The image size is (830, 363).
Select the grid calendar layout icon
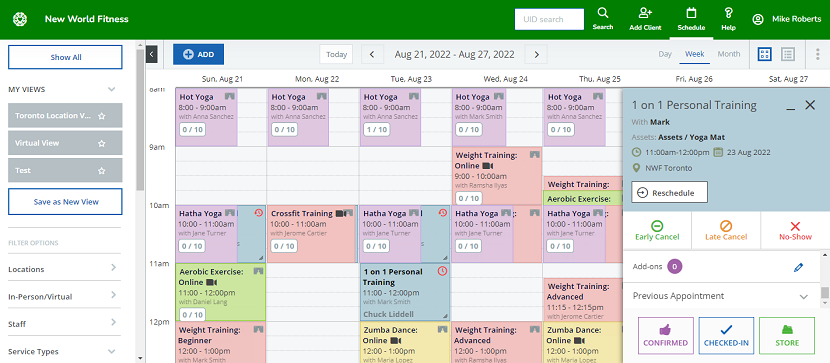click(x=764, y=54)
